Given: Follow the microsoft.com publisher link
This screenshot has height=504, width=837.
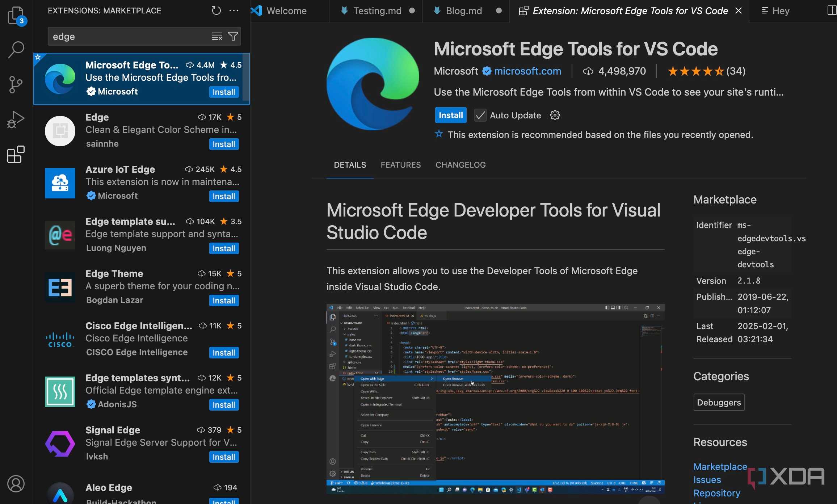Looking at the screenshot, I should [x=527, y=71].
